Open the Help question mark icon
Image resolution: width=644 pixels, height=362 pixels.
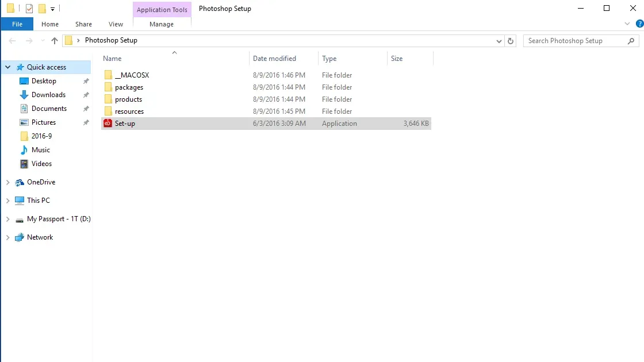click(x=639, y=24)
